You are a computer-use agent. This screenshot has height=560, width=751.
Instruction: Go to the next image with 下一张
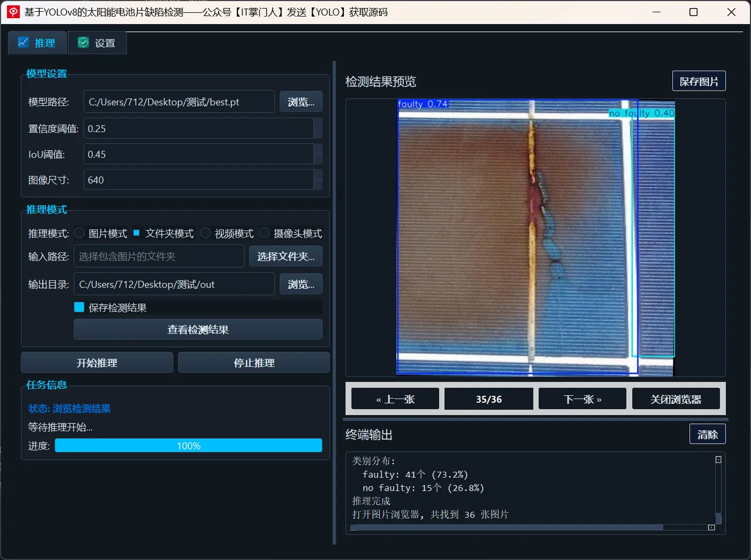click(x=581, y=398)
